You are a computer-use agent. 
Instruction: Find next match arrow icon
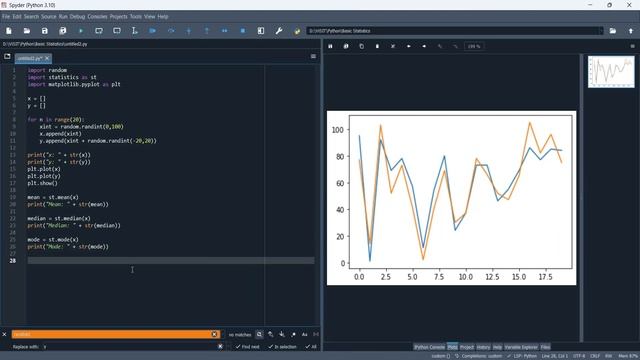click(282, 334)
